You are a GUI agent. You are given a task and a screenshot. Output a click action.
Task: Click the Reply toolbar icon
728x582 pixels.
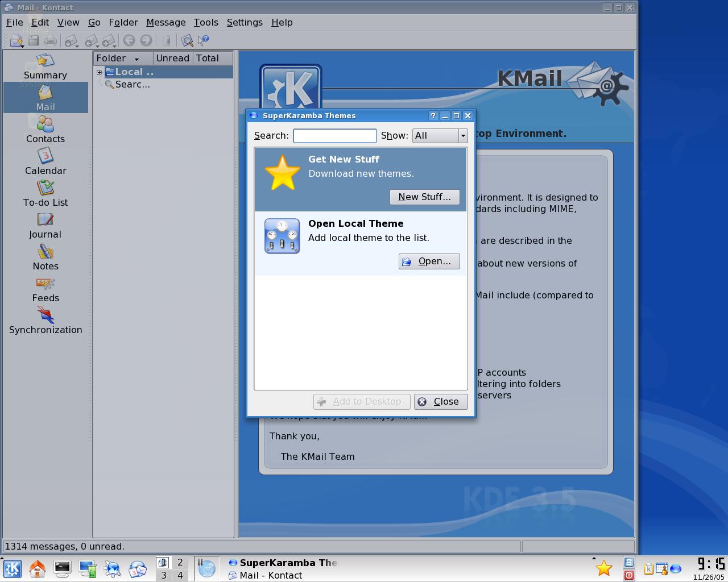(x=90, y=40)
